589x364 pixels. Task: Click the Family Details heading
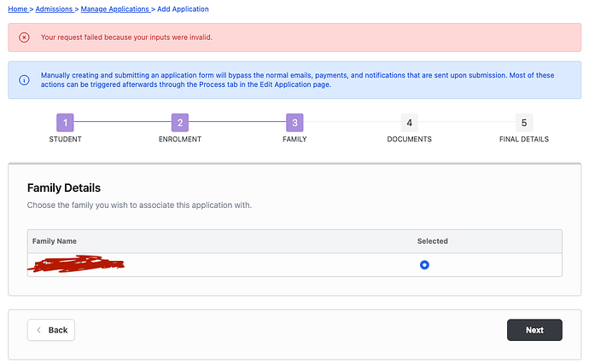coord(64,188)
